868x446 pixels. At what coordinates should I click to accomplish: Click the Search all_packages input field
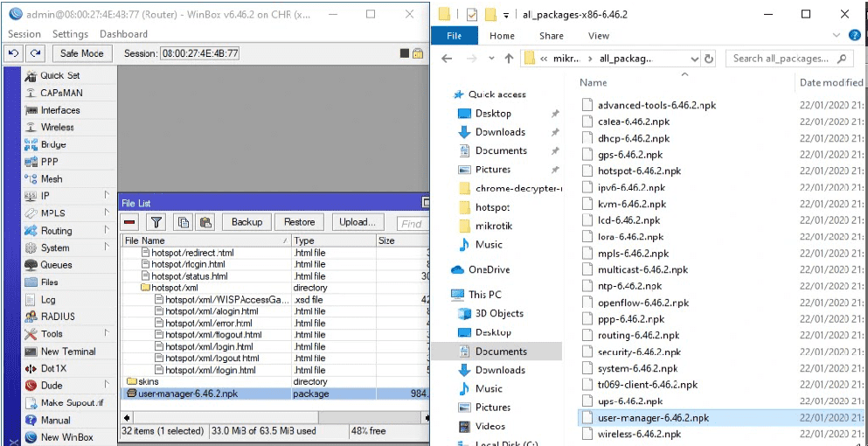(782, 59)
